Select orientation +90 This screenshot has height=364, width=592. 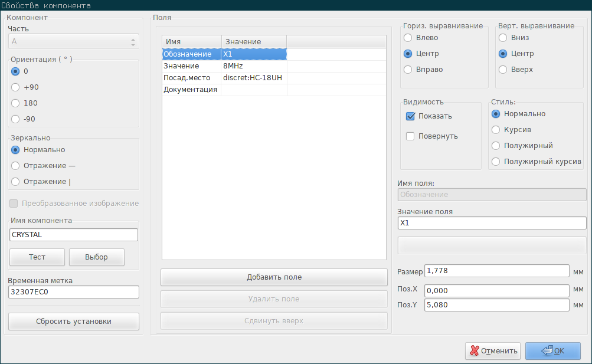click(15, 87)
